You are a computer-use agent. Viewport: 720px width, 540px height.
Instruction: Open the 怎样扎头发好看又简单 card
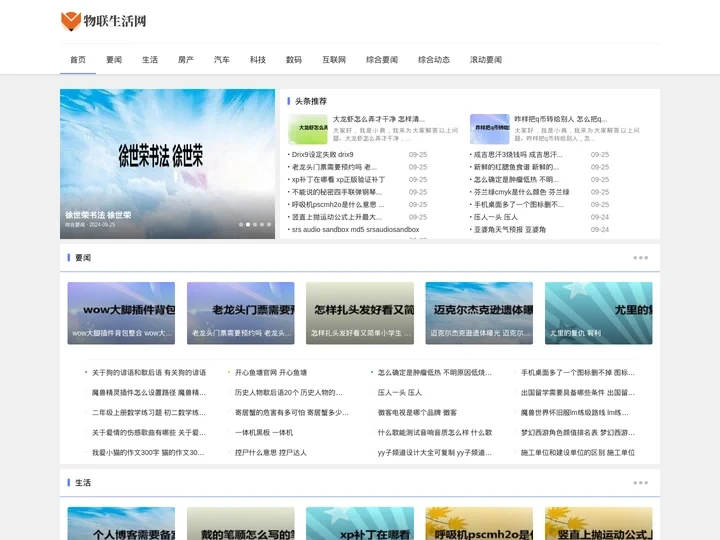click(360, 313)
